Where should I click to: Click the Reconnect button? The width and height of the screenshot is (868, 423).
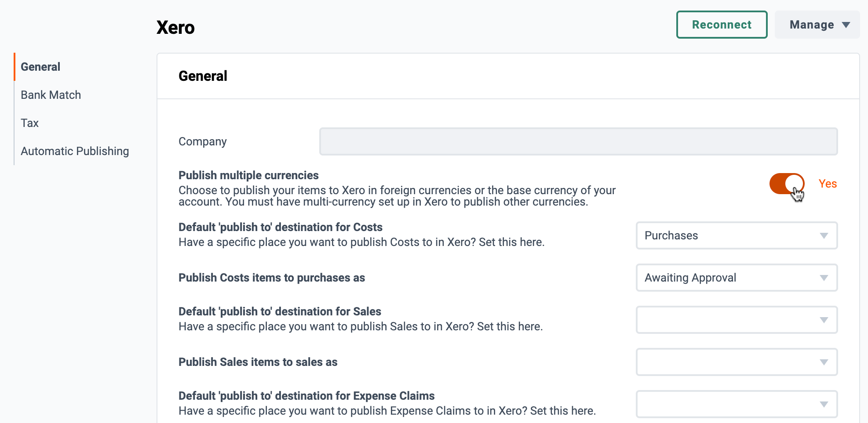[x=722, y=25]
